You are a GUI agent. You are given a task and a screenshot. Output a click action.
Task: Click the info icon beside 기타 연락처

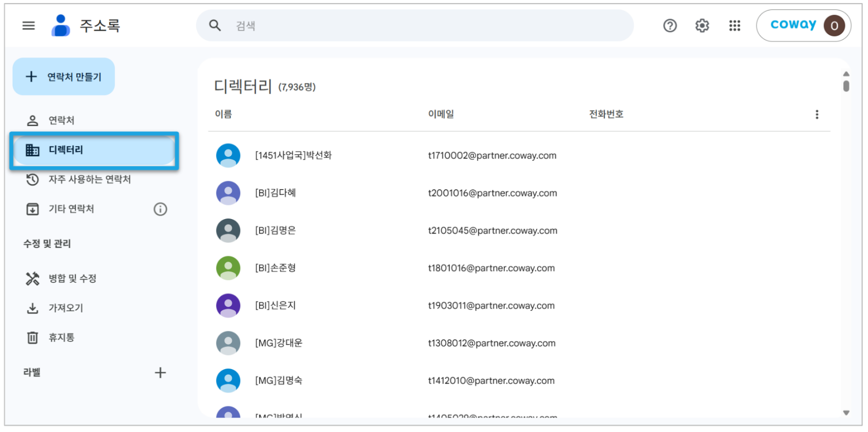(160, 209)
